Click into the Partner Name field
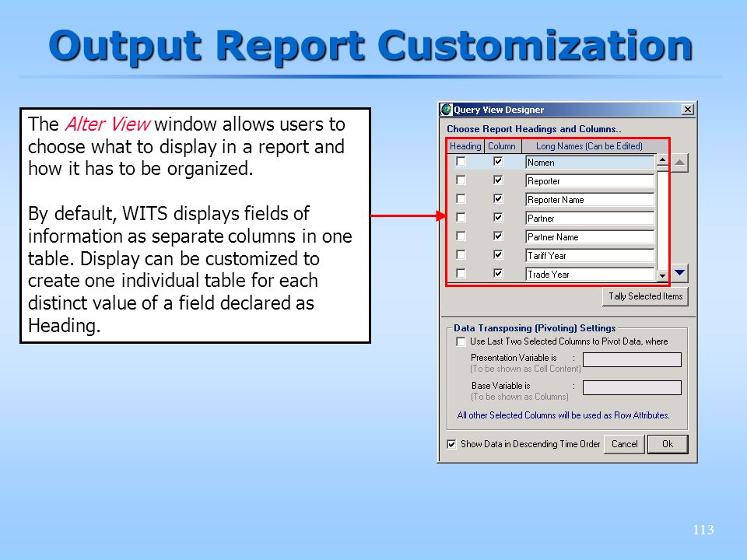The width and height of the screenshot is (747, 560). coord(590,236)
